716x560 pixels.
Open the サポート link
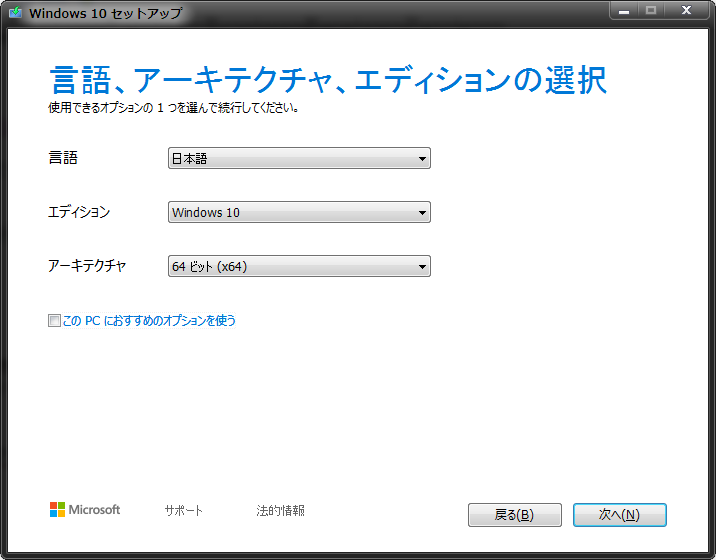click(184, 510)
